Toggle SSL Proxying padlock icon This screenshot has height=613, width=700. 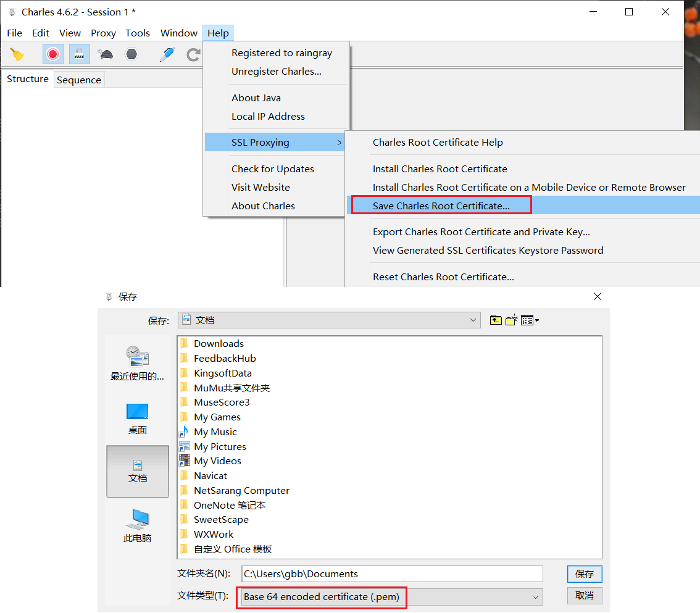click(x=79, y=54)
